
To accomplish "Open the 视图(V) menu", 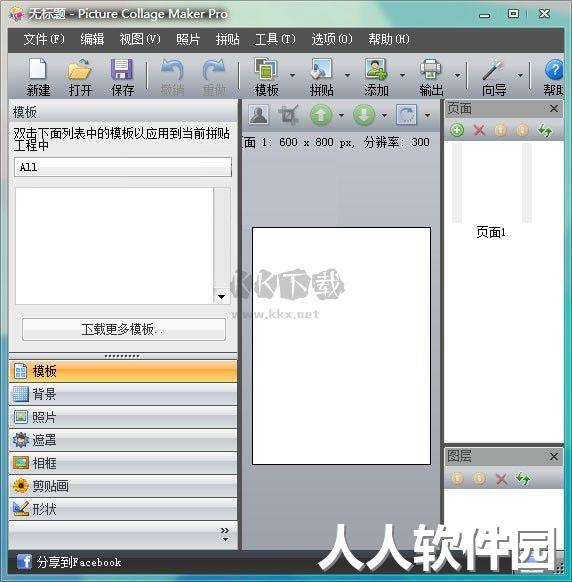I will (x=140, y=39).
